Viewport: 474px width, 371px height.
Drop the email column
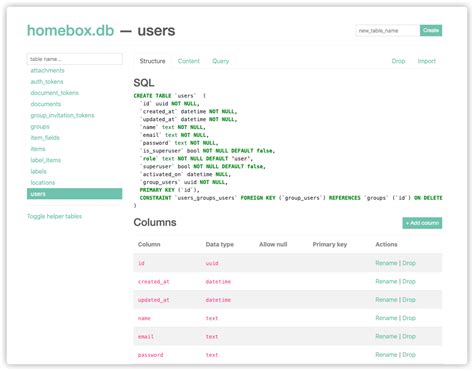click(x=409, y=336)
